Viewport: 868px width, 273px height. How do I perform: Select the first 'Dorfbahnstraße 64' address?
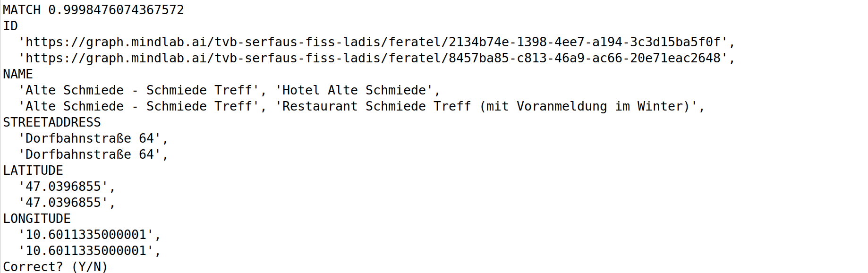click(x=90, y=138)
